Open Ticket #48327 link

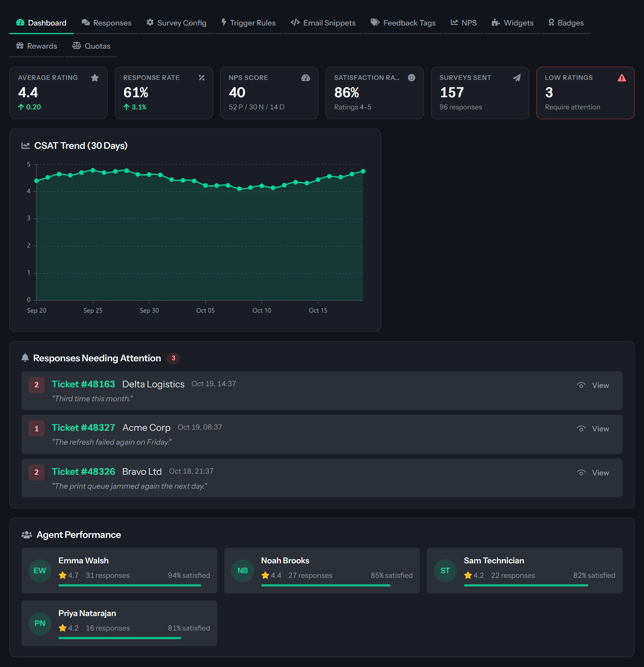[83, 428]
